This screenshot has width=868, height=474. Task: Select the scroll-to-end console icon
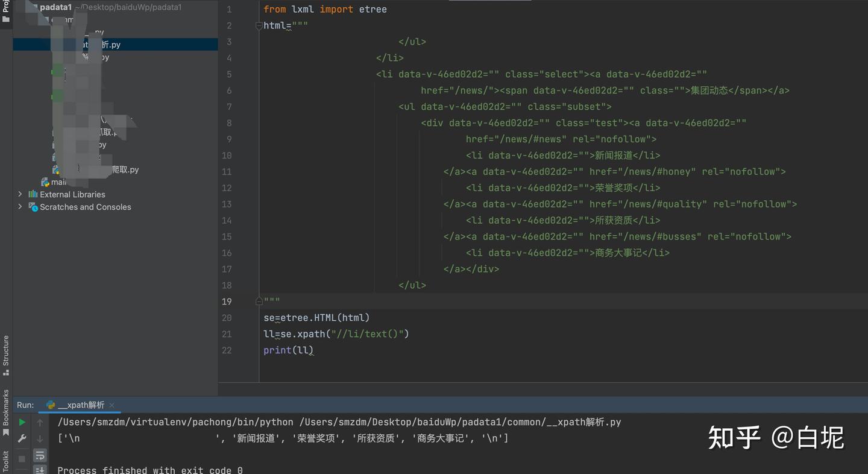pyautogui.click(x=40, y=470)
